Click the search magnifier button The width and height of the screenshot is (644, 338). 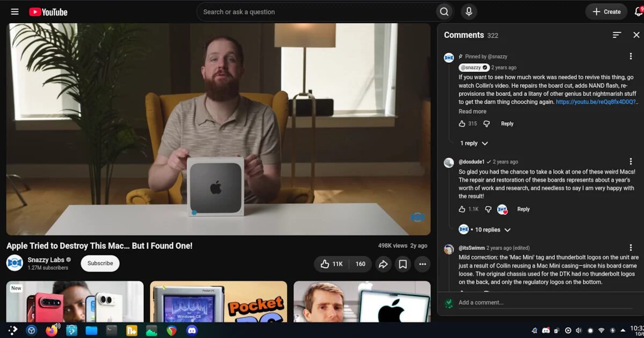click(444, 12)
